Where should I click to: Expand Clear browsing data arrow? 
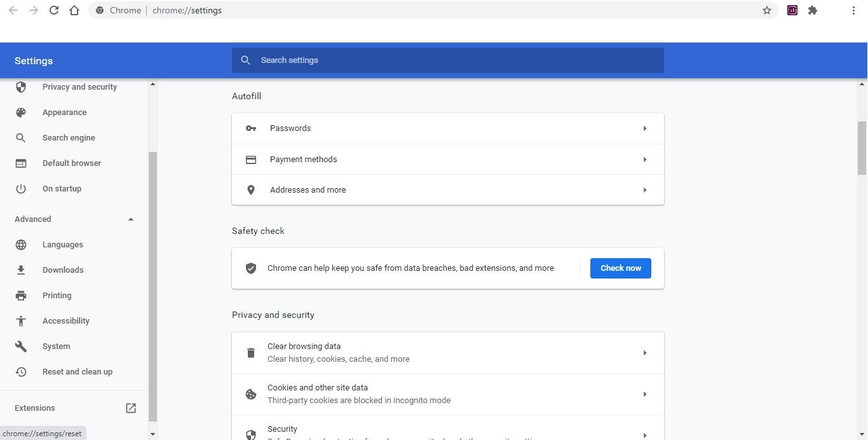tap(644, 353)
